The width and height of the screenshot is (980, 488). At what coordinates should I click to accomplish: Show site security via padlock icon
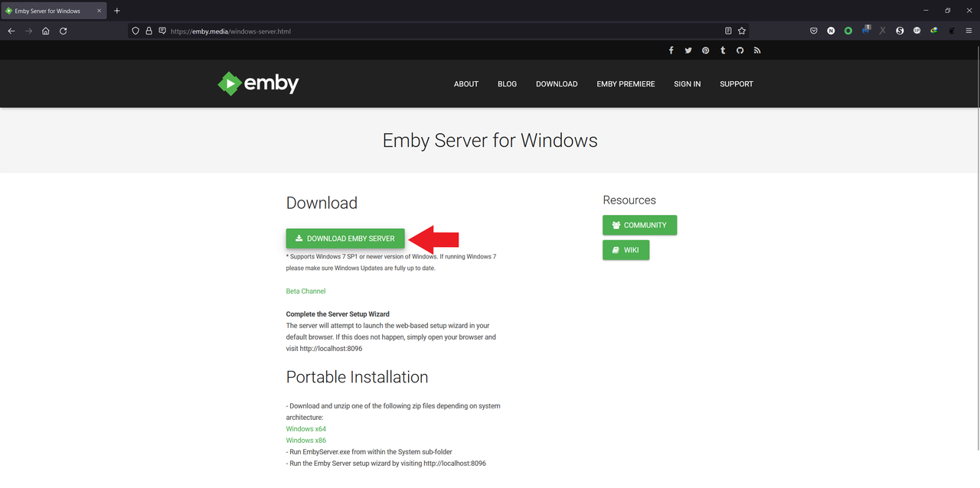(149, 31)
